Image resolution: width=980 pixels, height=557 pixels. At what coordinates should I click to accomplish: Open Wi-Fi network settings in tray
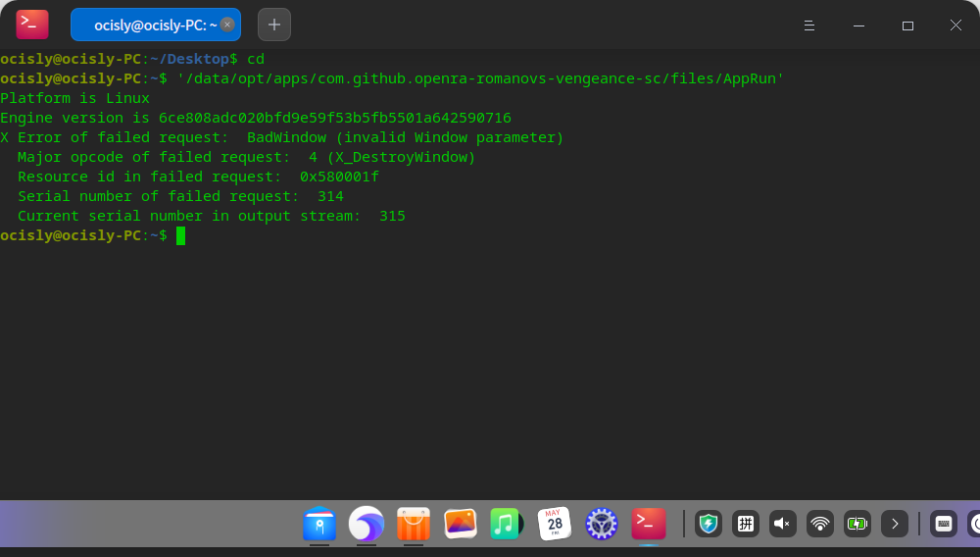tap(820, 524)
